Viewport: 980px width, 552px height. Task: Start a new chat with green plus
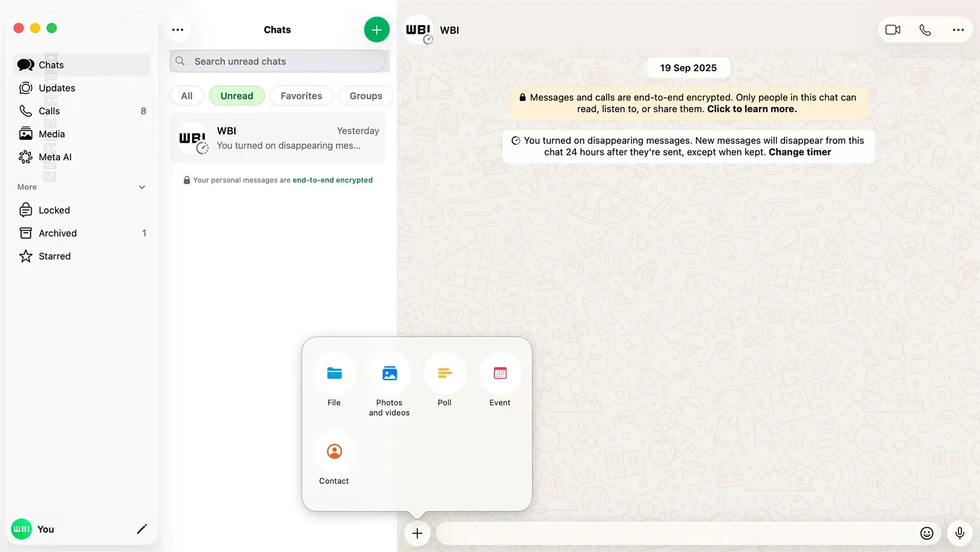[x=377, y=29]
